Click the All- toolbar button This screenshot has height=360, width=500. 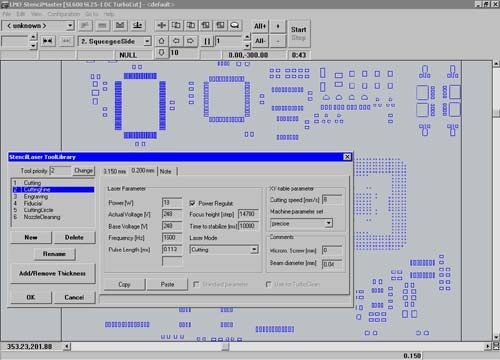(260, 41)
